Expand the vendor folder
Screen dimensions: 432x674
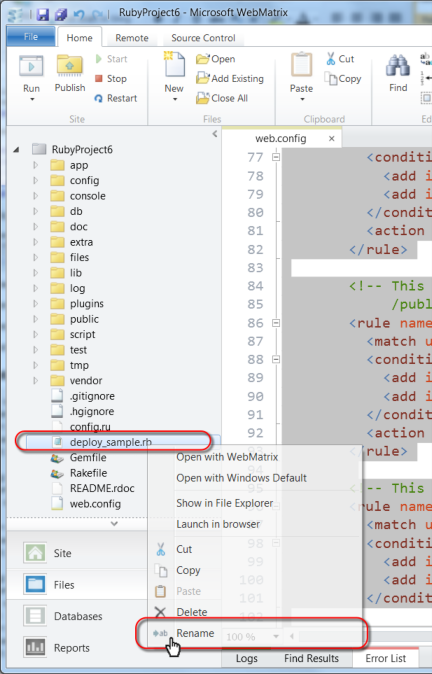click(36, 380)
